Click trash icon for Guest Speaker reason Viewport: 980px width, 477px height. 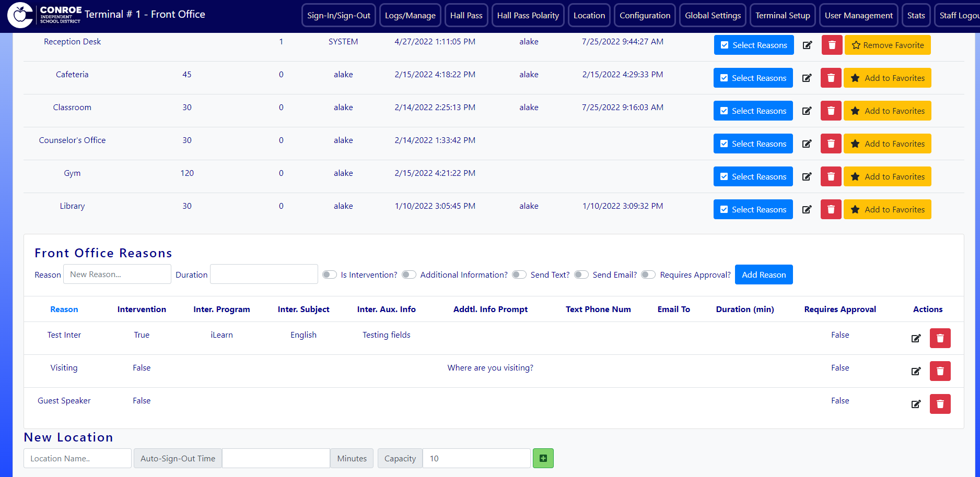[x=940, y=404]
